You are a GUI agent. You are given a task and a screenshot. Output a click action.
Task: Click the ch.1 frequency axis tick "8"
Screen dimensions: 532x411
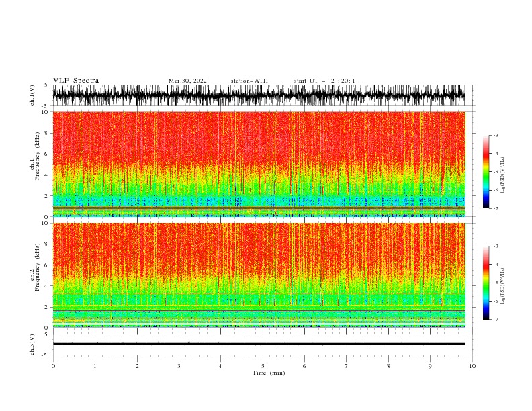47,133
